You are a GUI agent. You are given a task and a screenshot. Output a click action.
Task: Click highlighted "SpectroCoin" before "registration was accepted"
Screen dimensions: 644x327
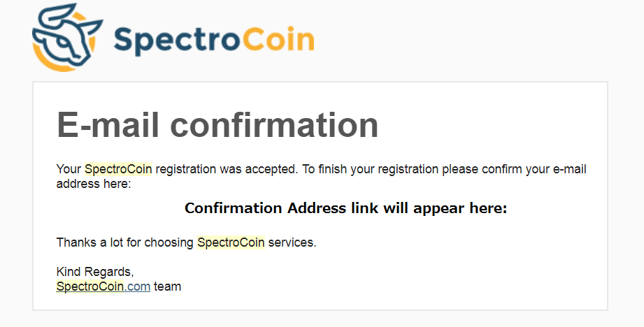(118, 169)
